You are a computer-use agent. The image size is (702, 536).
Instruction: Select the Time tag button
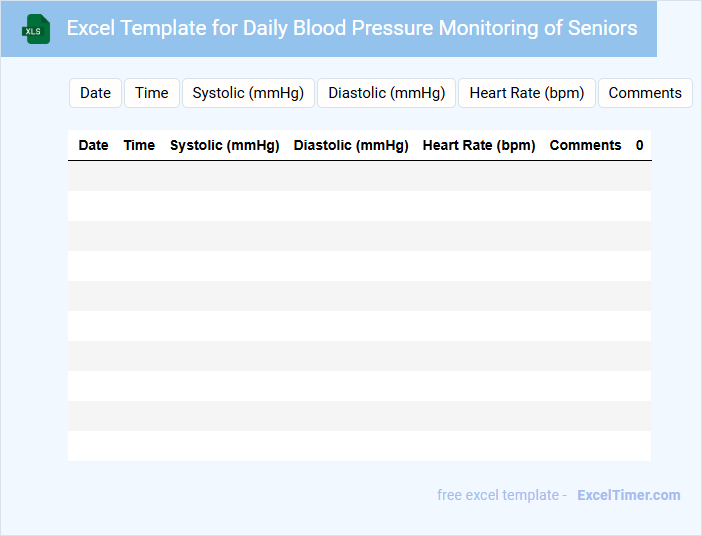click(152, 93)
